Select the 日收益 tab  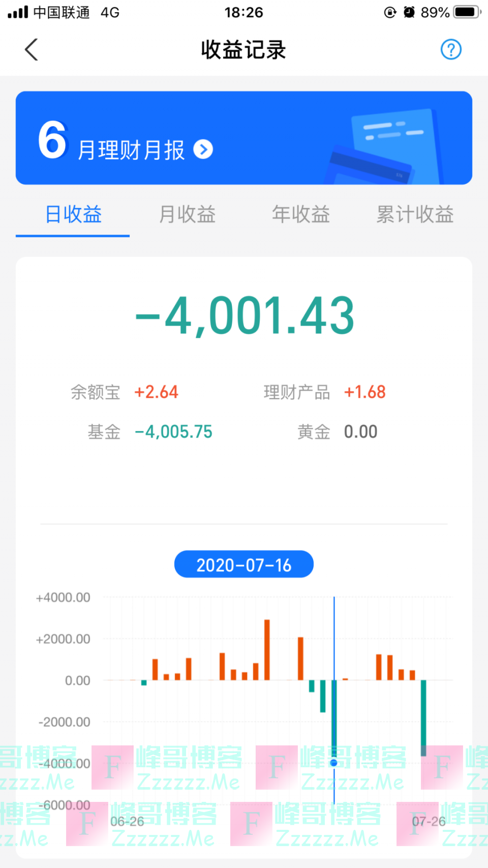point(73,215)
